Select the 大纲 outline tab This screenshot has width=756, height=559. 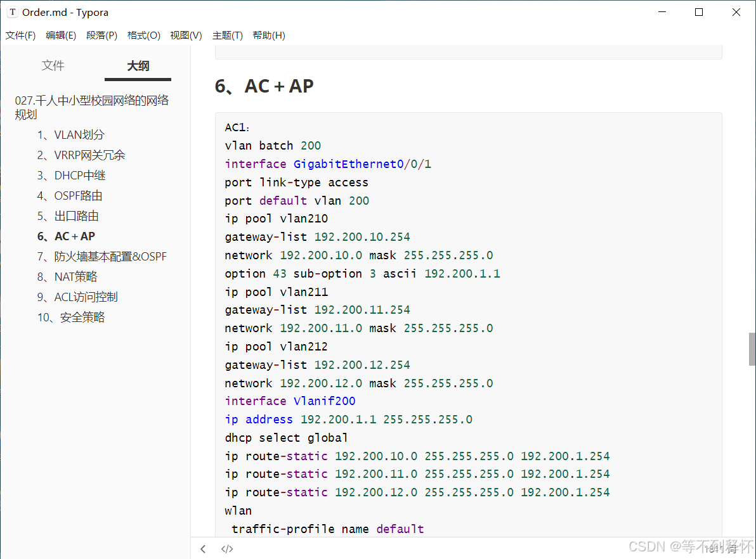click(x=138, y=65)
